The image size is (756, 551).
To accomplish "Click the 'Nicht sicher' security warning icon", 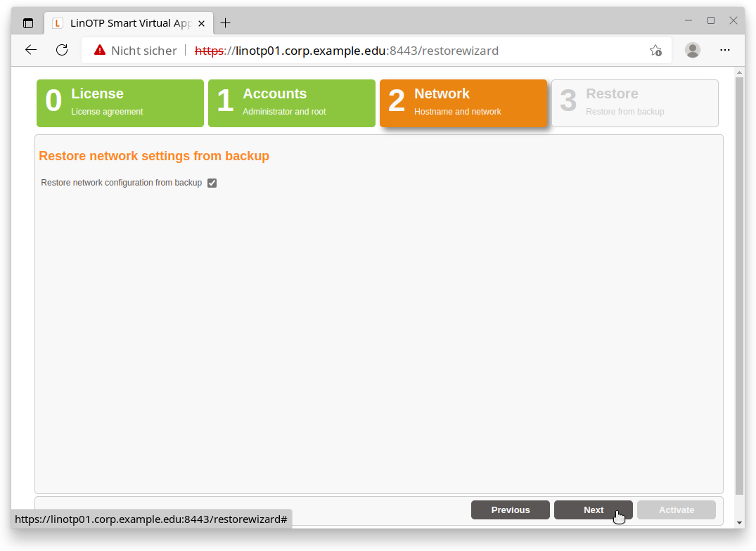I will pyautogui.click(x=100, y=50).
